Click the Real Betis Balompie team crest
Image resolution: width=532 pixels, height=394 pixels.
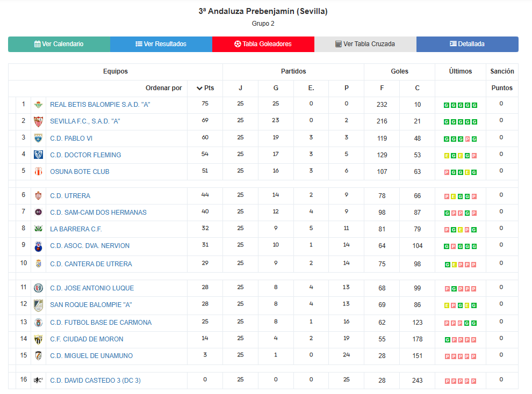click(x=38, y=105)
